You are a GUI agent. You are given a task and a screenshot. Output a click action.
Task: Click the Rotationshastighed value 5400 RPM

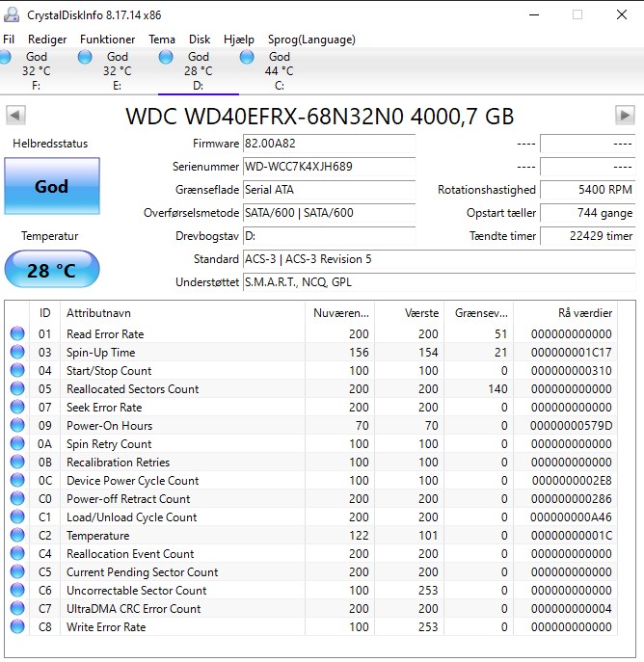click(588, 190)
